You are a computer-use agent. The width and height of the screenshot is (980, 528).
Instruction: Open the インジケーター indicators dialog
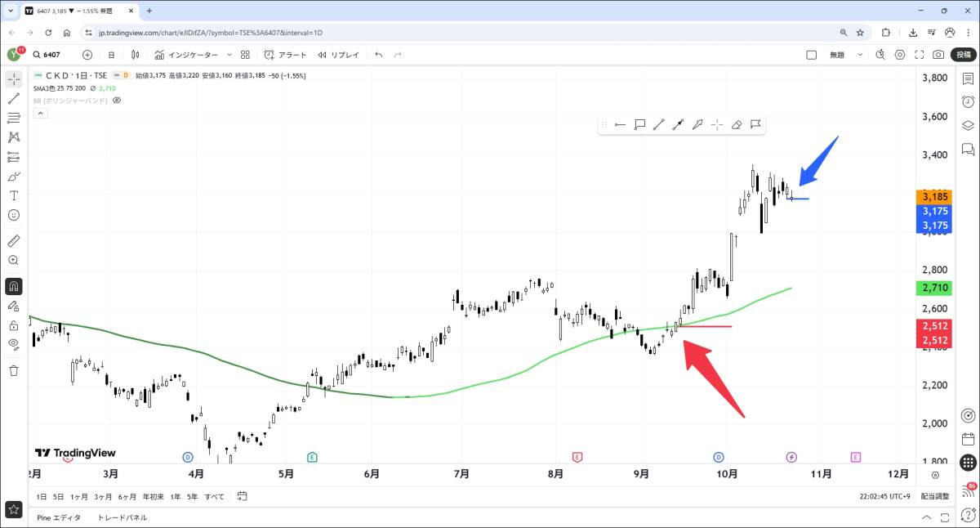tap(186, 55)
